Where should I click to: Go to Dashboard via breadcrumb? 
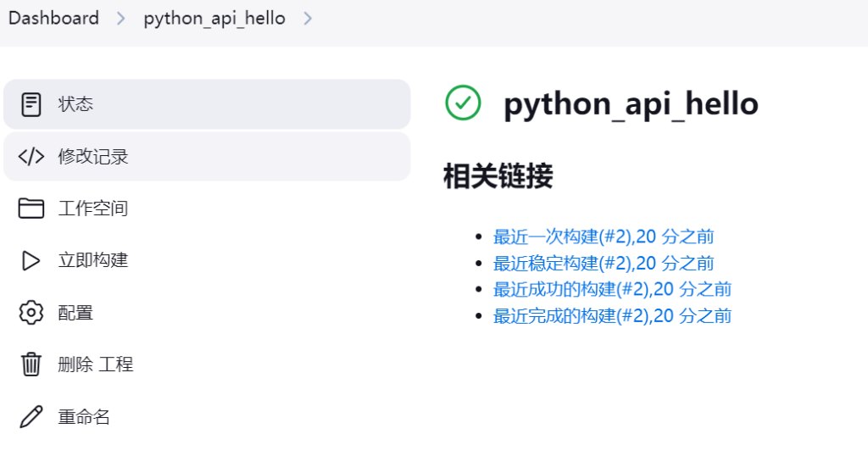pyautogui.click(x=53, y=18)
